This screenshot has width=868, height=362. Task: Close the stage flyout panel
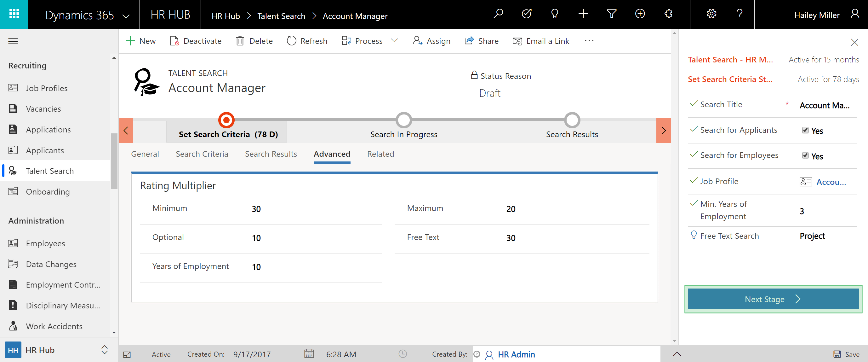(x=854, y=42)
